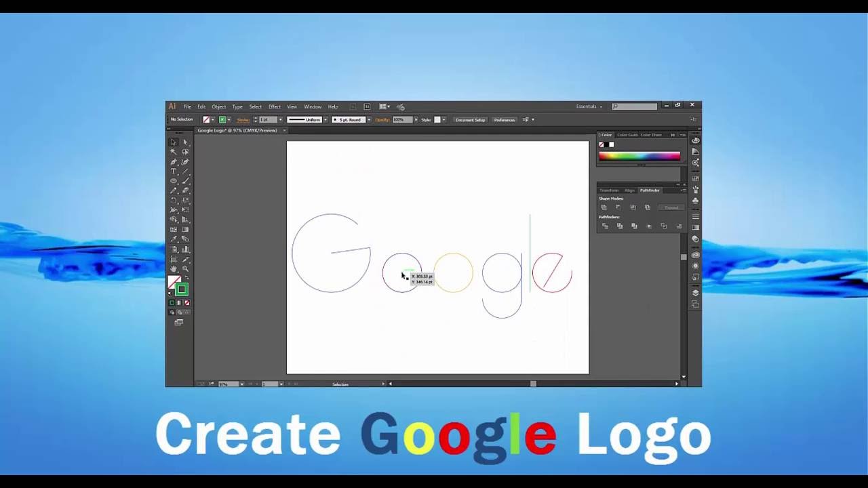Viewport: 868px width, 488px height.
Task: Open the Effect menu
Action: [x=275, y=106]
